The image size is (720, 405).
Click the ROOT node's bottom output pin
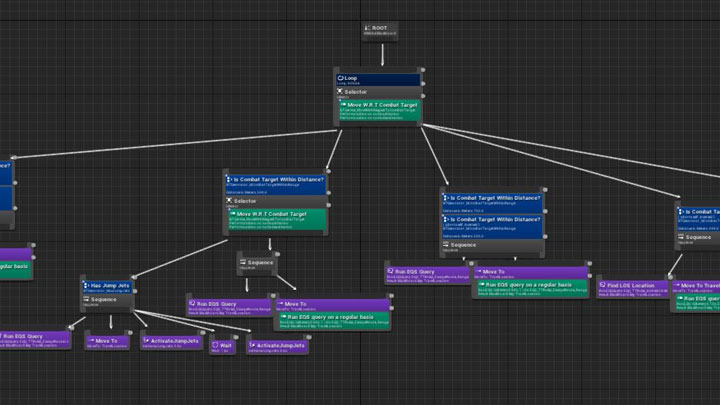click(381, 40)
